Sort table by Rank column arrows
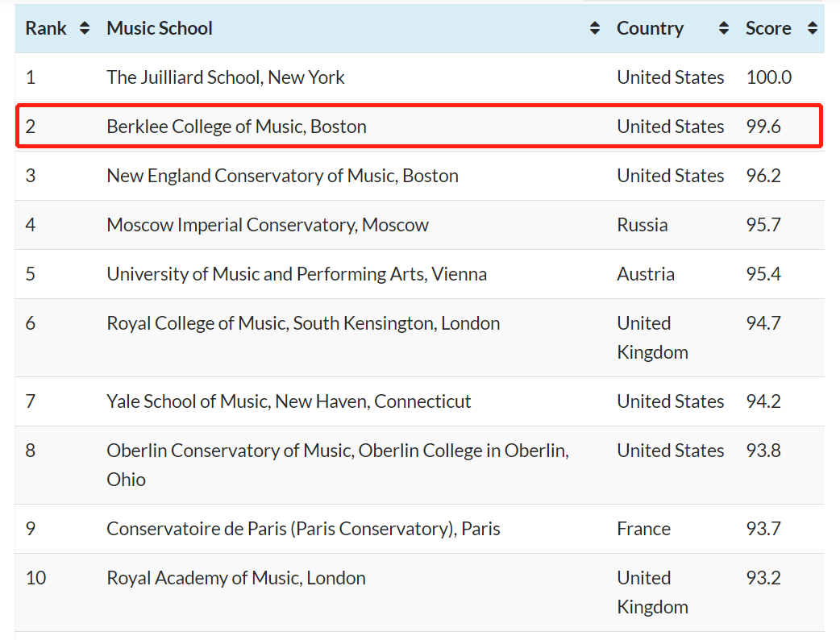The width and height of the screenshot is (840, 640). (84, 28)
